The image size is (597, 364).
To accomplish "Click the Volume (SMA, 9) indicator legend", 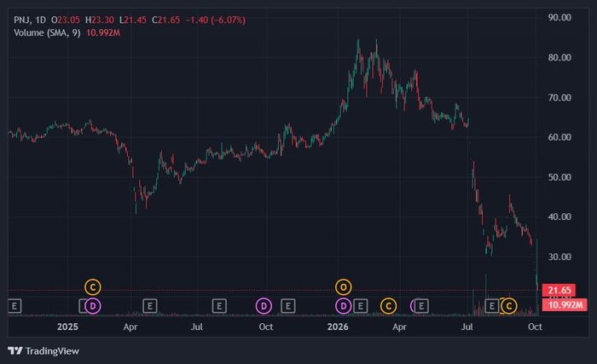I will click(47, 32).
